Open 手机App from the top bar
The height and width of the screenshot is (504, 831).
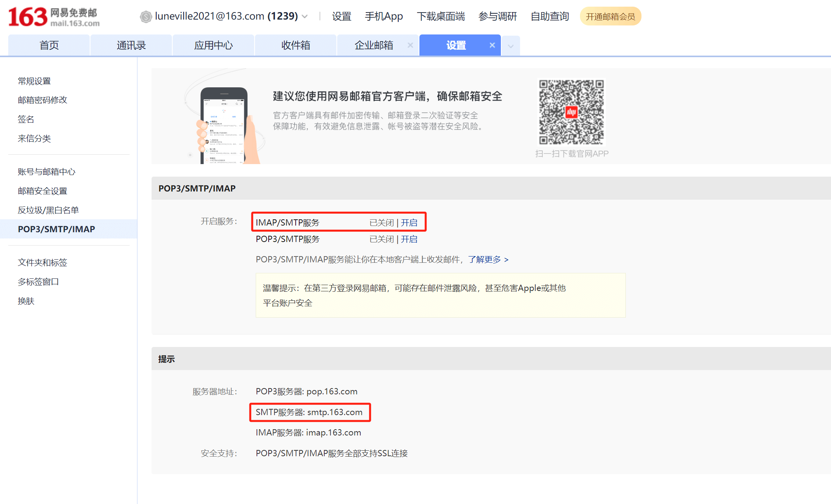click(384, 16)
